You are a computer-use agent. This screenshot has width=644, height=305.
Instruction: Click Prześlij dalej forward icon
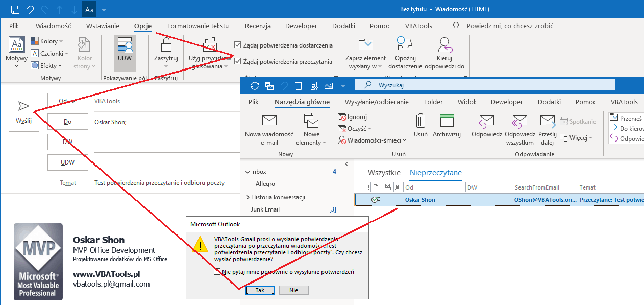[547, 130]
